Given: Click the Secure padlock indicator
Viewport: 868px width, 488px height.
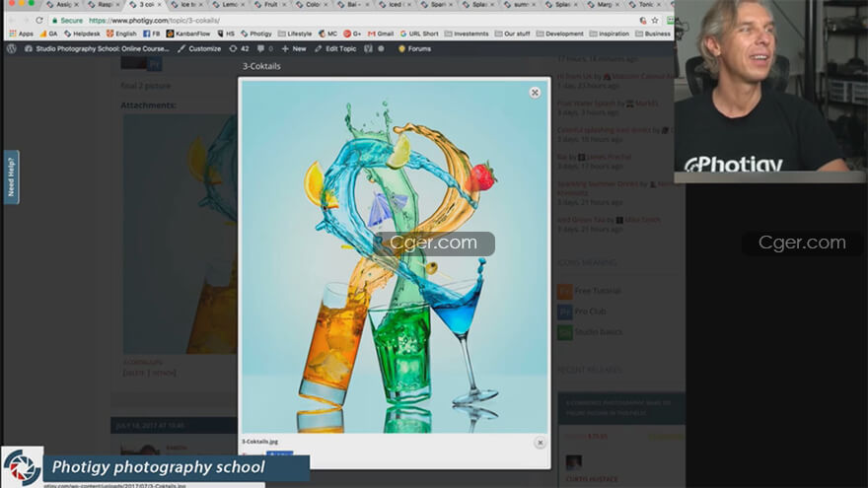Looking at the screenshot, I should (67, 20).
